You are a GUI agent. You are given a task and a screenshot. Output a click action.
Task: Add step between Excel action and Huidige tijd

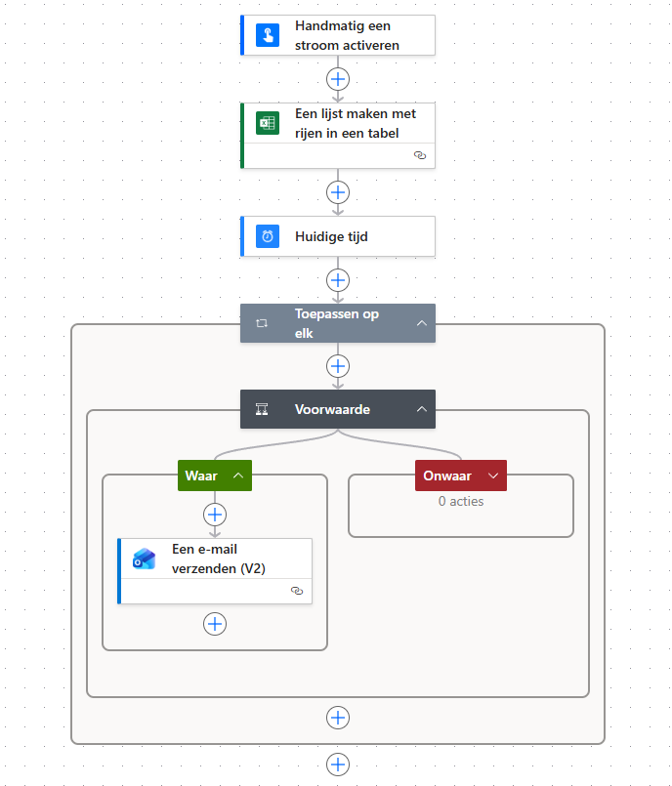338,192
